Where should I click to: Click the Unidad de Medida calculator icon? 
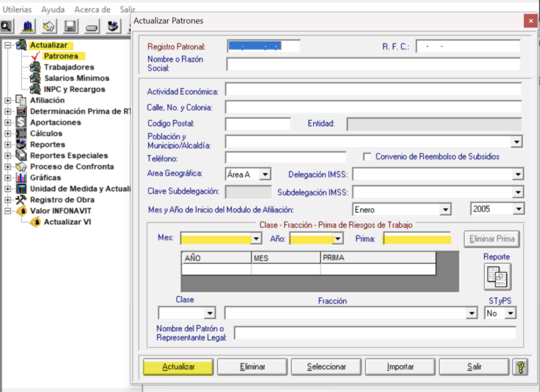click(21, 188)
